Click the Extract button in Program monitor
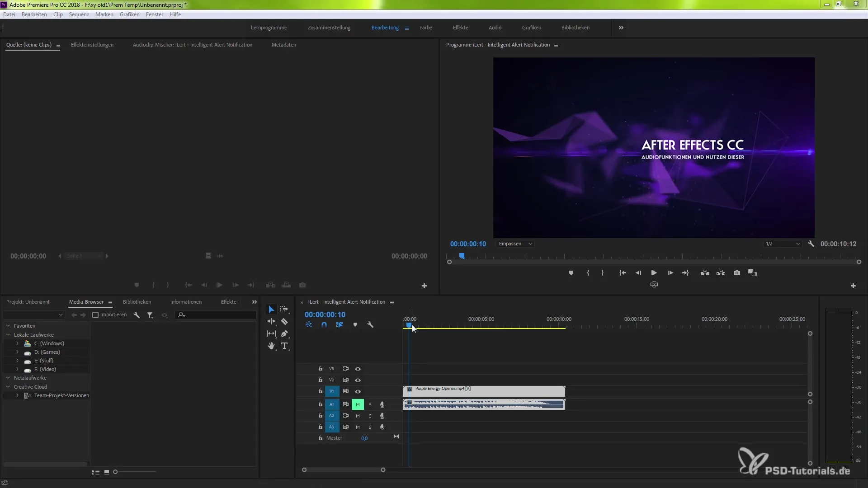This screenshot has height=488, width=868. pos(721,273)
